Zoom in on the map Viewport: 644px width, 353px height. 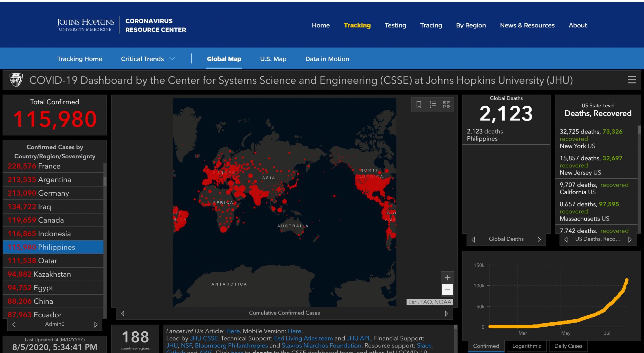(447, 278)
